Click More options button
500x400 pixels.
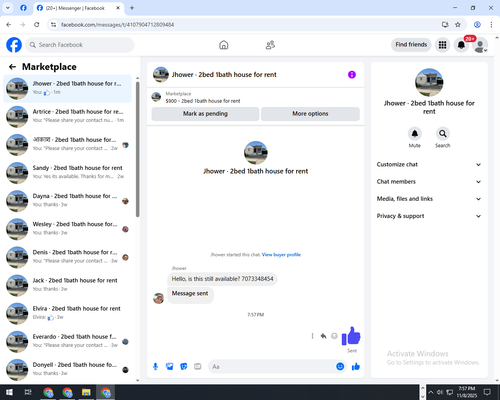[310, 114]
